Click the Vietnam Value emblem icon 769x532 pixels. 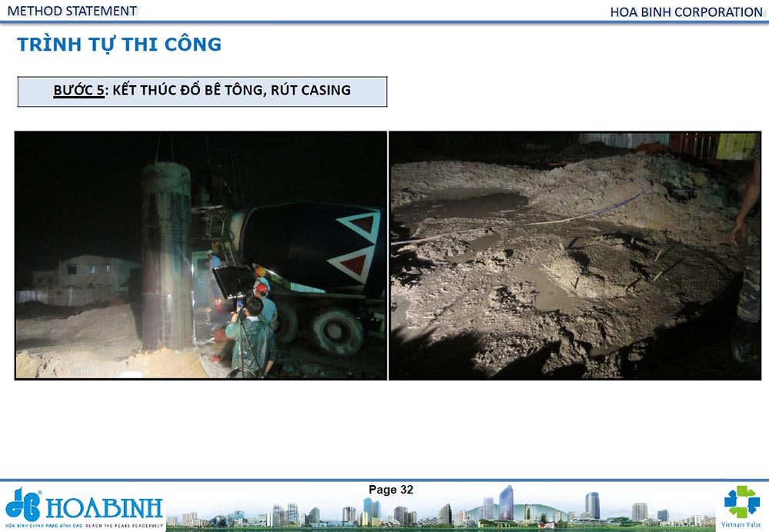click(x=741, y=501)
